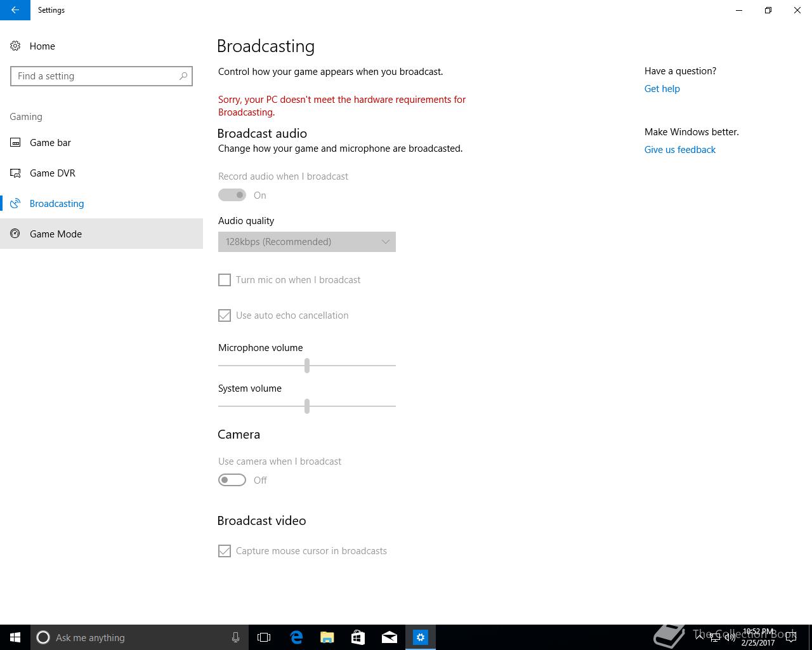Click the volume speaker tray icon

pos(730,638)
